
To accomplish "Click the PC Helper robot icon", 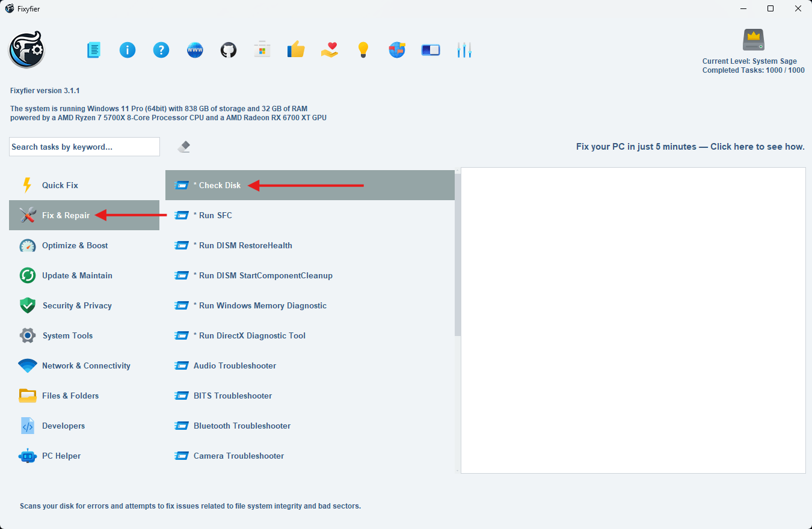I will tap(28, 456).
